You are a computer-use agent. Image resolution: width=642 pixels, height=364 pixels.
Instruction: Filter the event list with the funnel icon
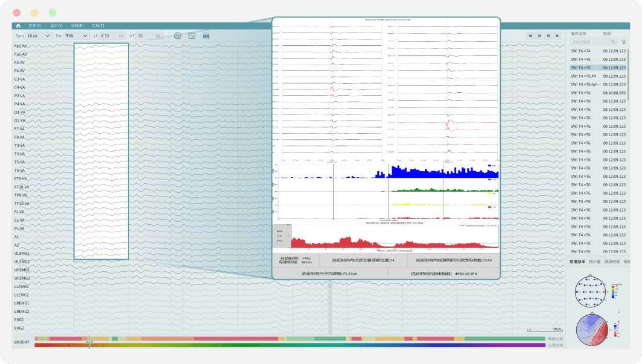623,42
